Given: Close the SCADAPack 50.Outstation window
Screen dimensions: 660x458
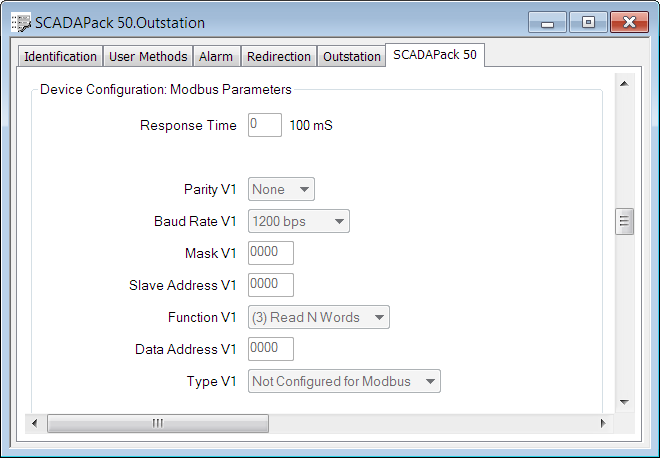Looking at the screenshot, I should (629, 22).
